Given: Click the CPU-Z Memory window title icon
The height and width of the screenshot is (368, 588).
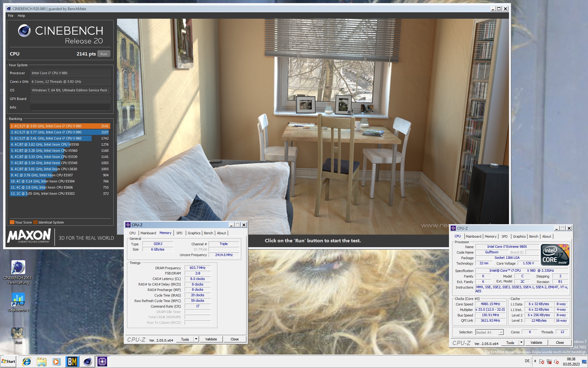Looking at the screenshot, I should (128, 225).
